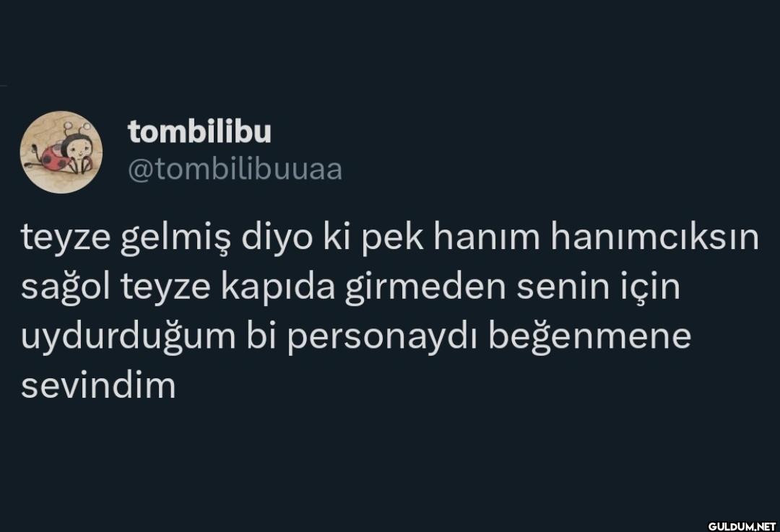
Task: Select the tweet line starting "uydurduğum"
Action: tap(356, 337)
